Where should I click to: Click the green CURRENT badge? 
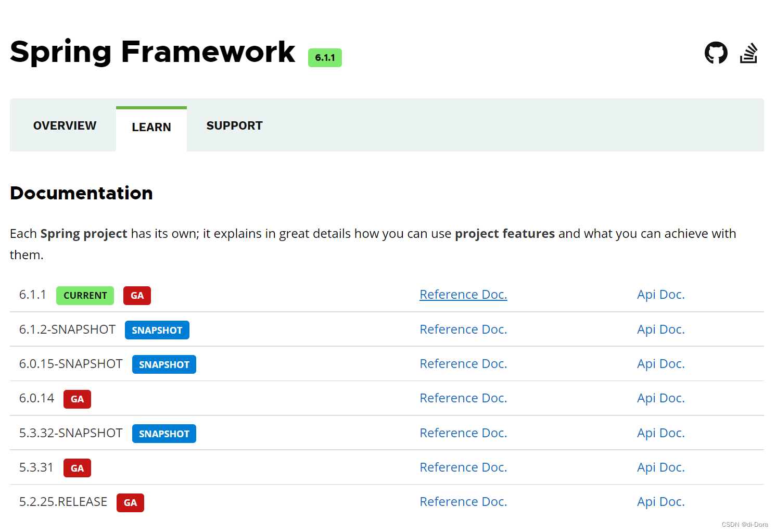point(85,296)
